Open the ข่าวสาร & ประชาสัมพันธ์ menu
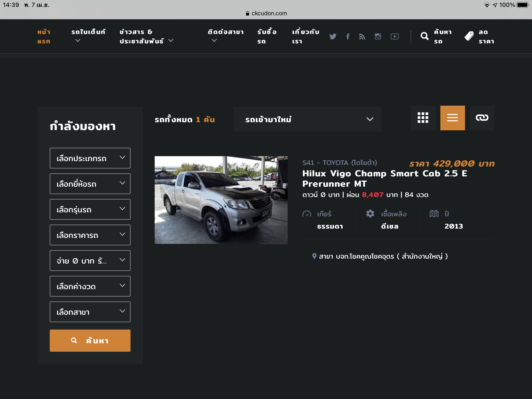Viewport: 532px width, 399px height. pos(142,36)
